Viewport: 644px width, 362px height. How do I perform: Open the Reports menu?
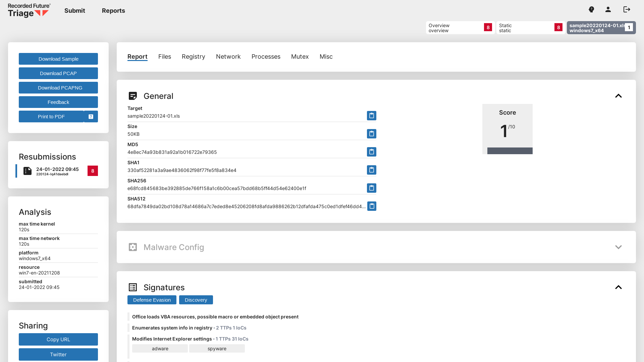point(113,11)
